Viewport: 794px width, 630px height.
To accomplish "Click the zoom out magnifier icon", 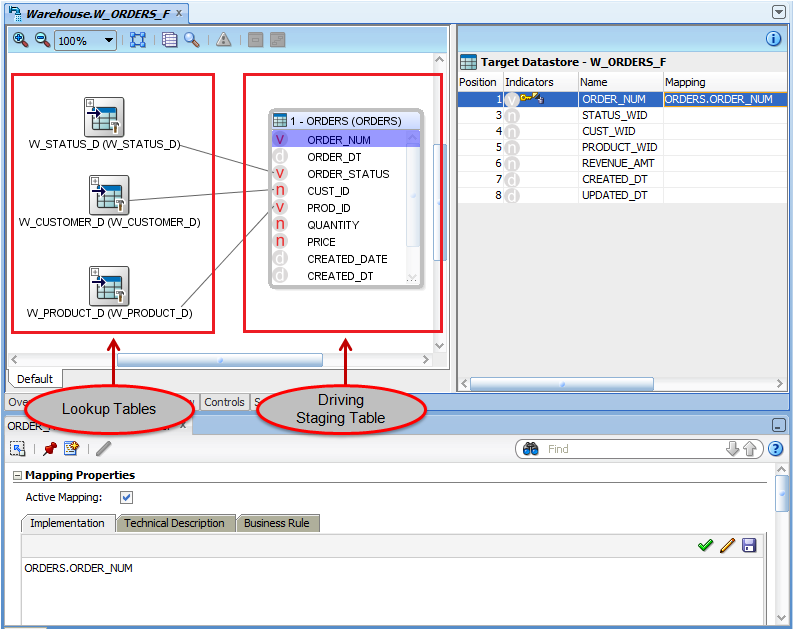I will (42, 40).
